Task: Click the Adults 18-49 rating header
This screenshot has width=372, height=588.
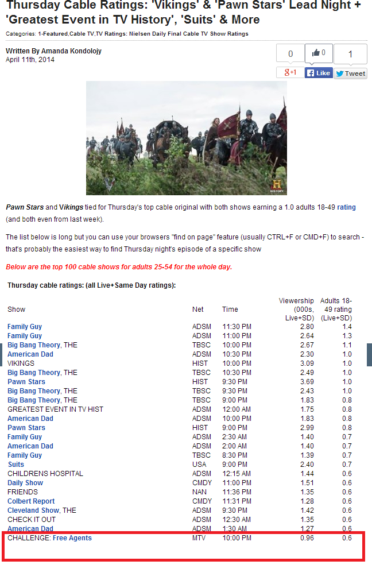Action: coord(336,310)
